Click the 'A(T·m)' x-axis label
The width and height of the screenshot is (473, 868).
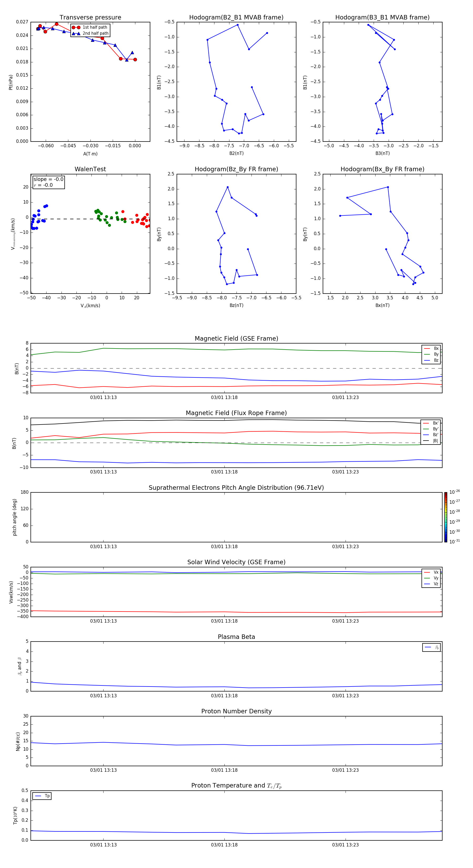pos(90,154)
